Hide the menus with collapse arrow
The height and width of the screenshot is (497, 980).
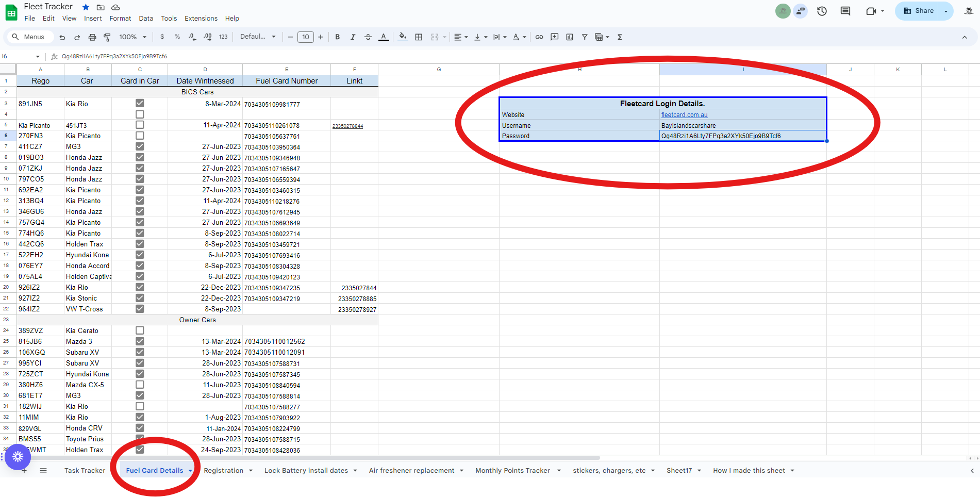point(965,37)
